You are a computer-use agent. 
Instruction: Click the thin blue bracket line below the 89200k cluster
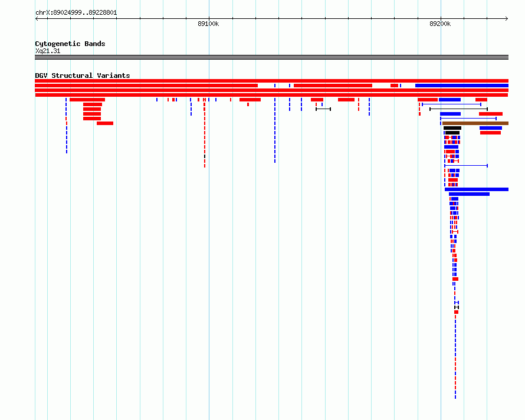point(466,165)
